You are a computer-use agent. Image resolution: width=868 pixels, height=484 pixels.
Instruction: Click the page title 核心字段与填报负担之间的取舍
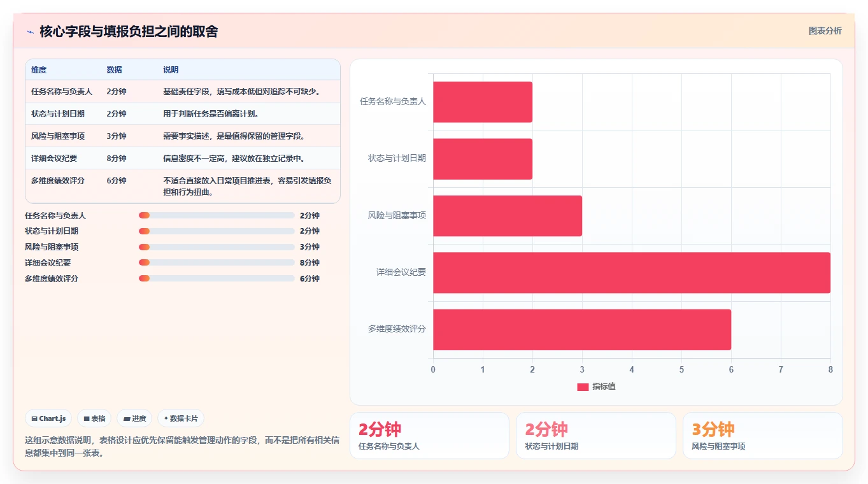(129, 31)
